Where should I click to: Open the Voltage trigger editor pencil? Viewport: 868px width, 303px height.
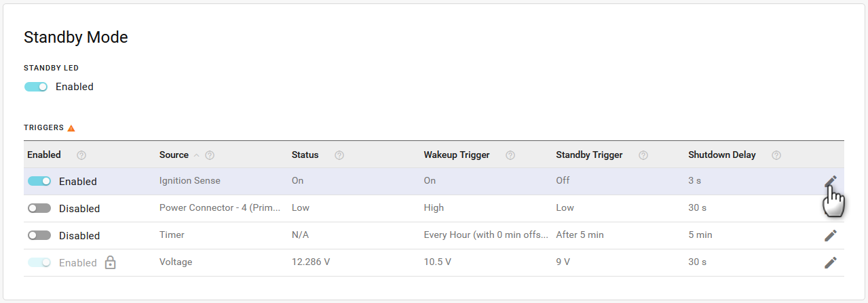831,262
